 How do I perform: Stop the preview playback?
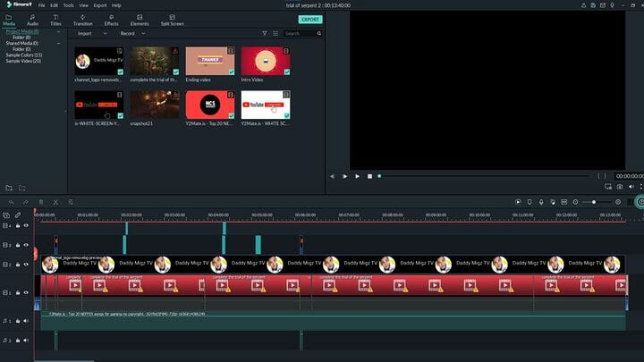point(369,176)
